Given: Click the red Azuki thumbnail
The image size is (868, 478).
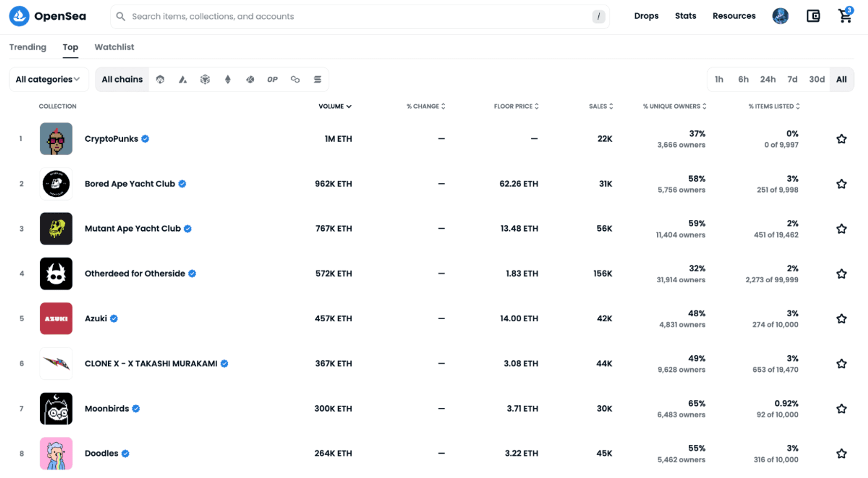Looking at the screenshot, I should [56, 318].
